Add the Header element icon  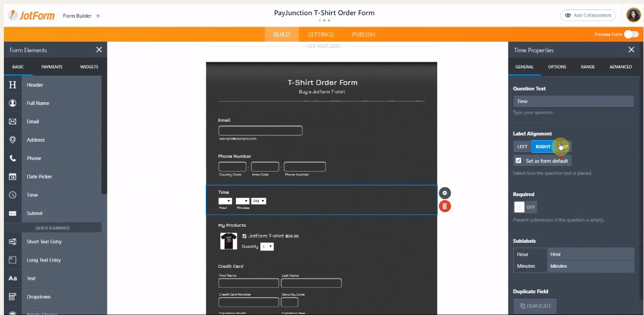point(13,85)
